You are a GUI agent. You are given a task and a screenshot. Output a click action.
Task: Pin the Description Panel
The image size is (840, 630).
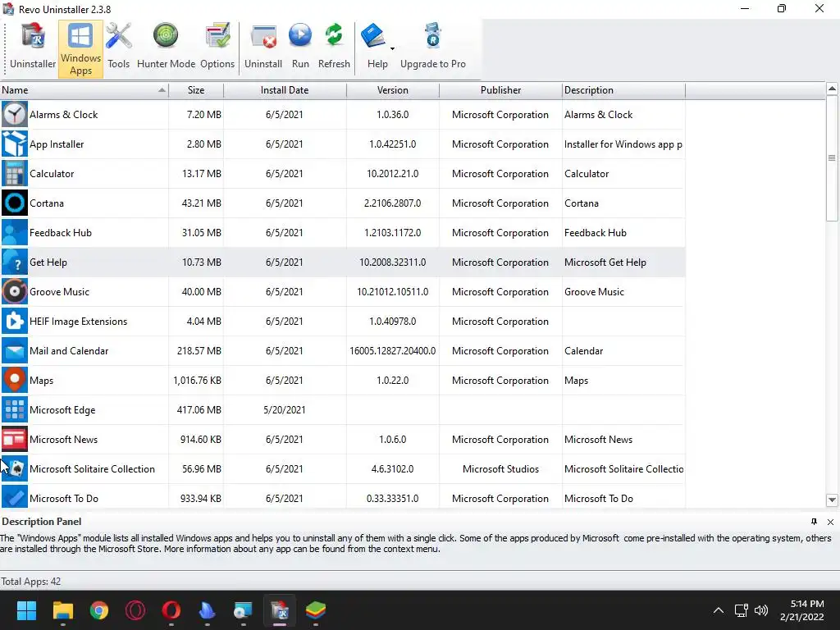click(815, 522)
